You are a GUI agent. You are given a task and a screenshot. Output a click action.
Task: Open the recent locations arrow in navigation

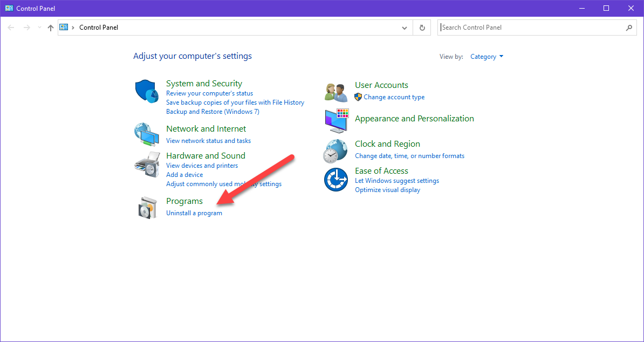39,28
